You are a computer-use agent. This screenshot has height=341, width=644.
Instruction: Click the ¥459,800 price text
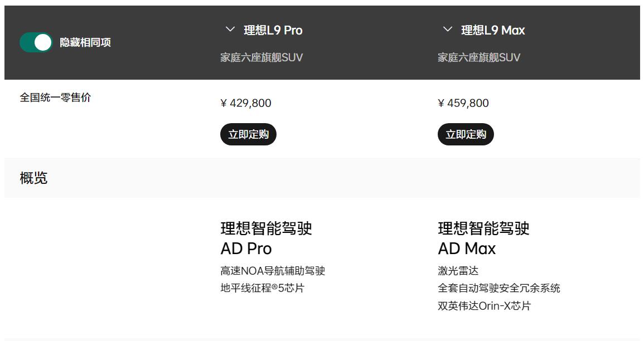463,103
